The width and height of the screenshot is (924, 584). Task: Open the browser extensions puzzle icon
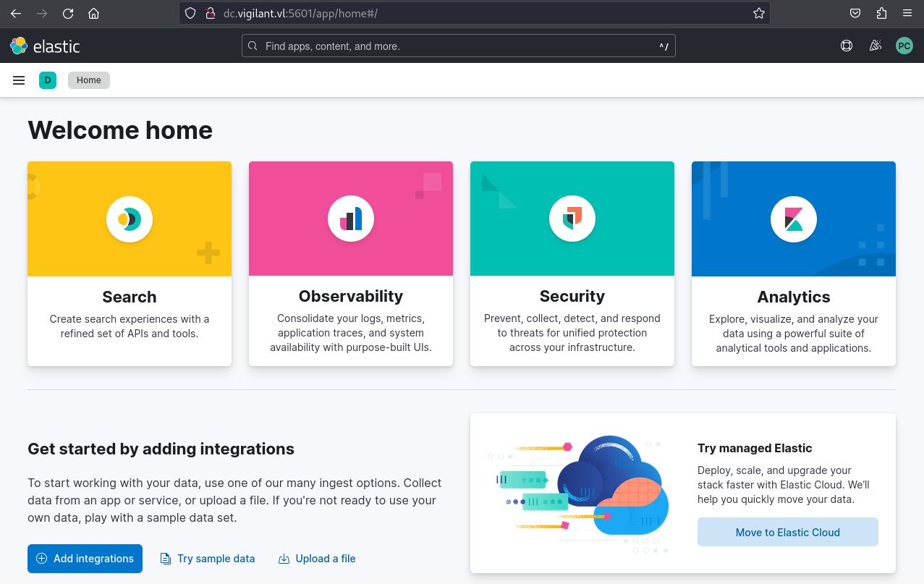[x=881, y=13]
